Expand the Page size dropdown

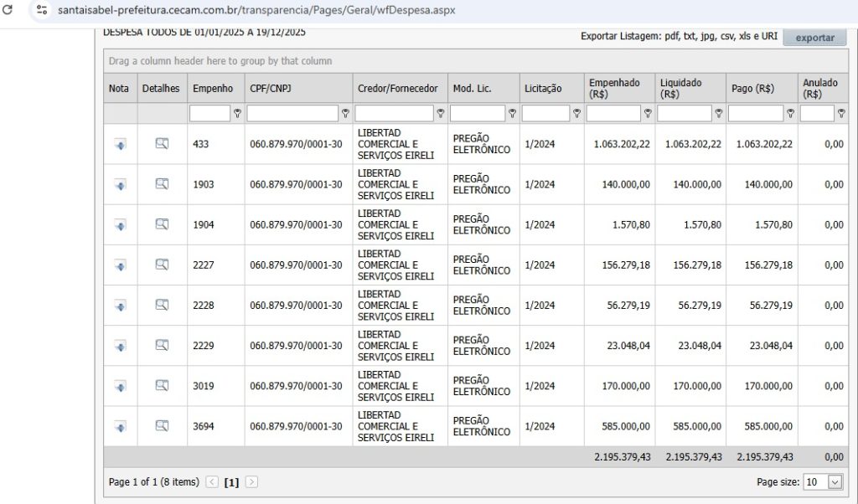pos(835,481)
